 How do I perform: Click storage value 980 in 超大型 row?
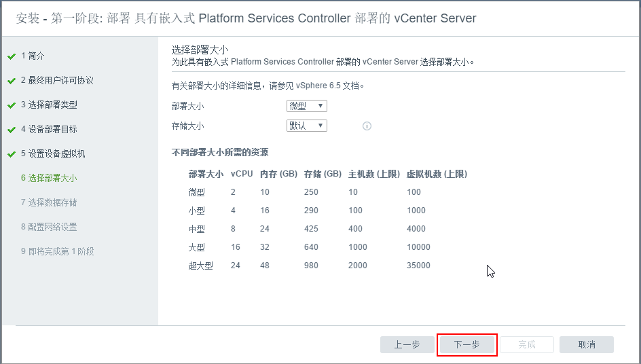point(311,266)
